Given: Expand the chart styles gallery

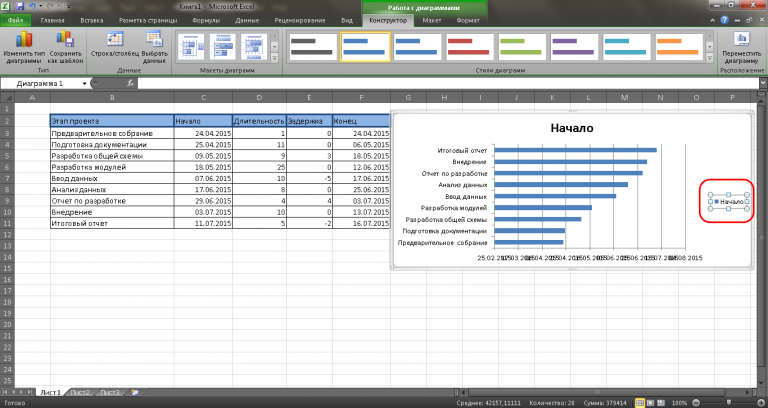Looking at the screenshot, I should click(709, 58).
